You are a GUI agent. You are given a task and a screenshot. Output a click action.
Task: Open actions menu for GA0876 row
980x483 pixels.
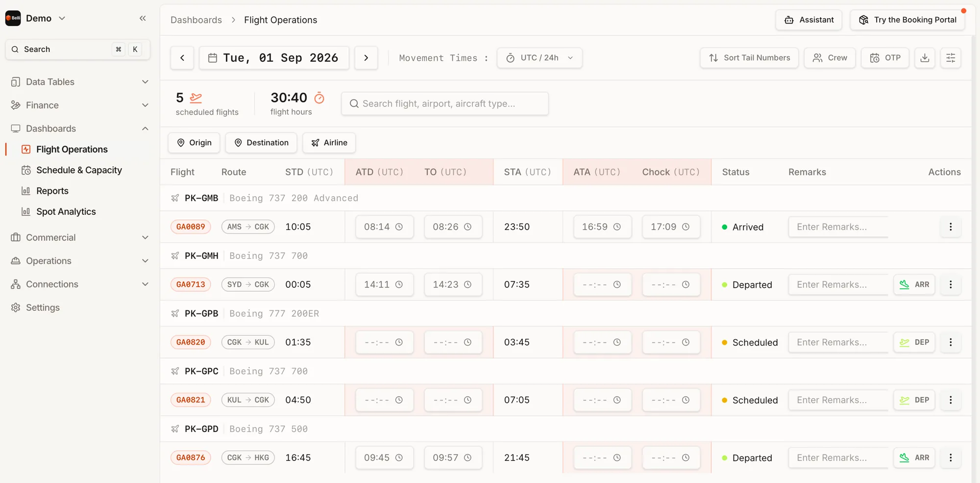coord(951,458)
